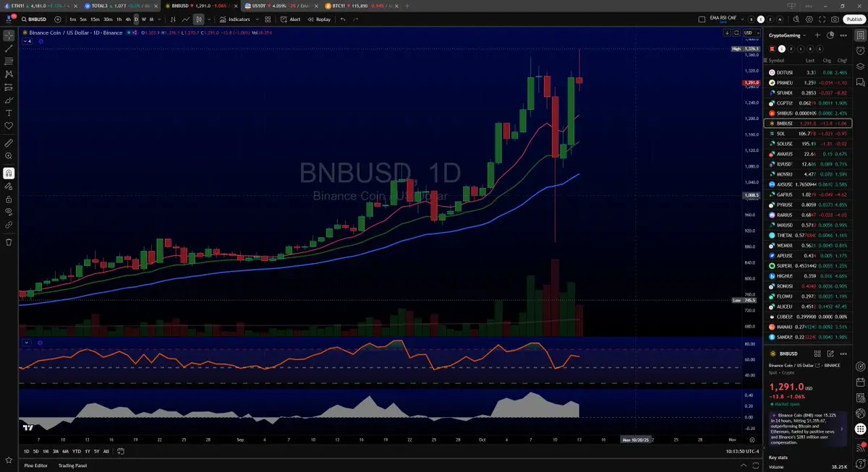Open the go-to-date calendar icon
The height and width of the screenshot is (472, 868).
(x=120, y=451)
